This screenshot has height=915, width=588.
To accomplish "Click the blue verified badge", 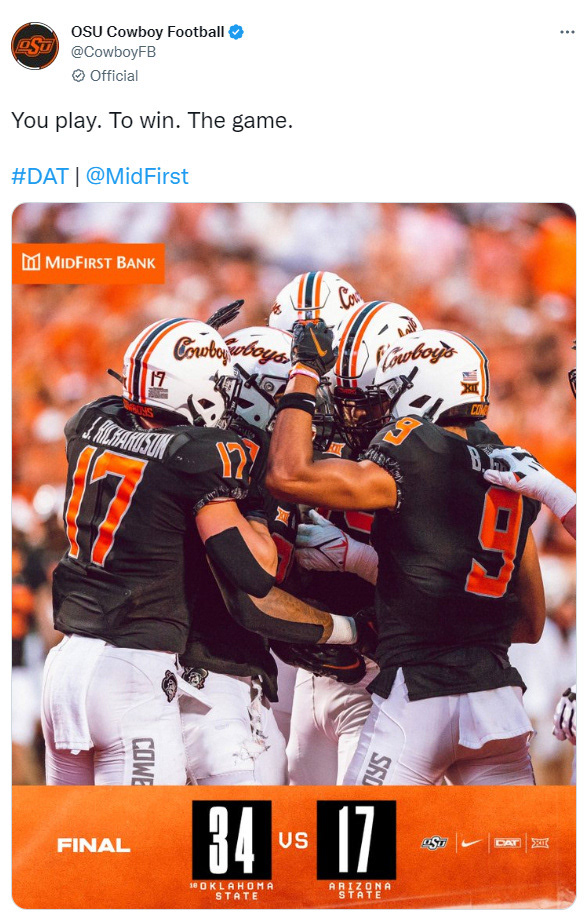I will tap(236, 32).
